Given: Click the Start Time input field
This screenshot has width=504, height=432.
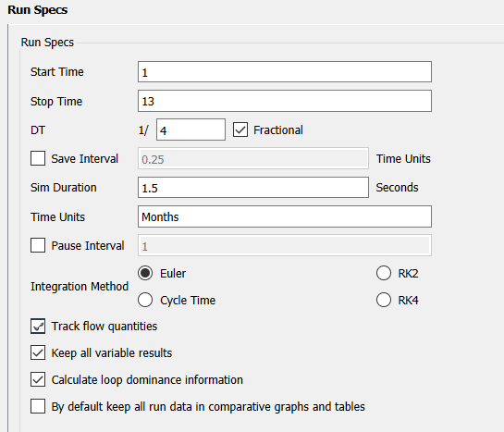Looking at the screenshot, I should coord(285,71).
